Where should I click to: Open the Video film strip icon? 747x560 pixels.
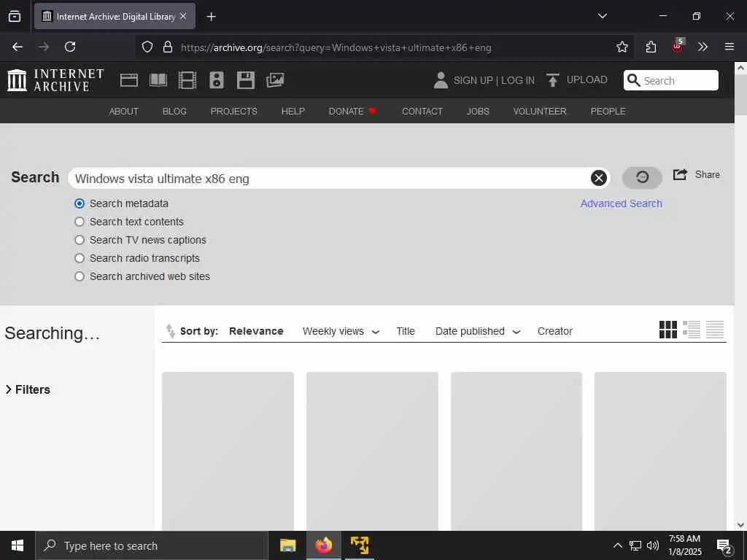pos(187,80)
